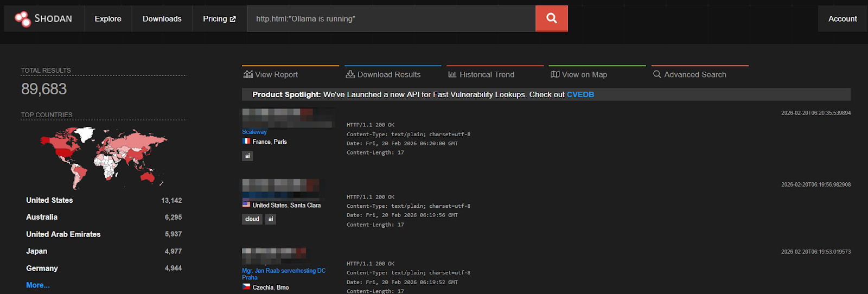
Task: Click the Scaleway organization link
Action: pyautogui.click(x=254, y=132)
